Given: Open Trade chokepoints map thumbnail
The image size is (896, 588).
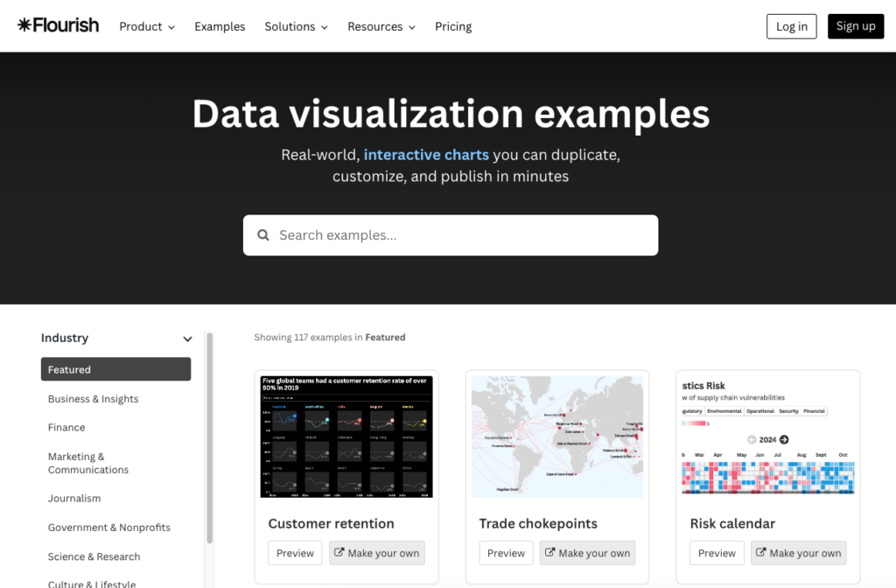Looking at the screenshot, I should (557, 437).
